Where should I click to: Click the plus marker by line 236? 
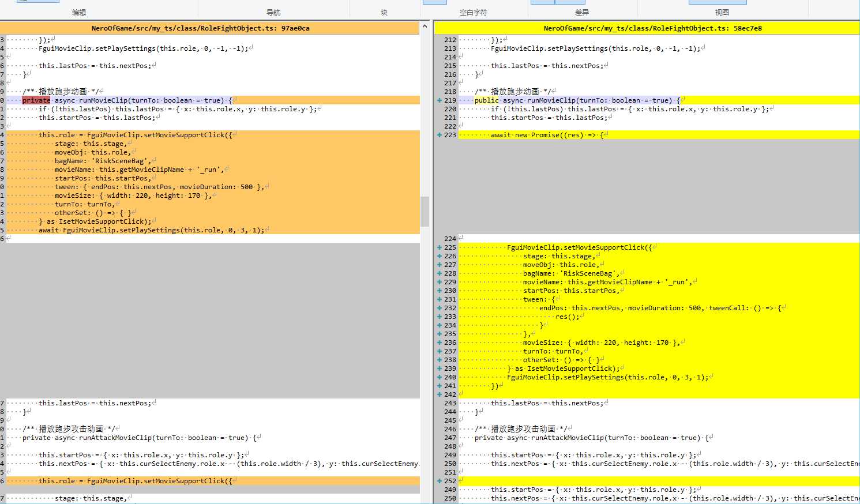tap(440, 343)
